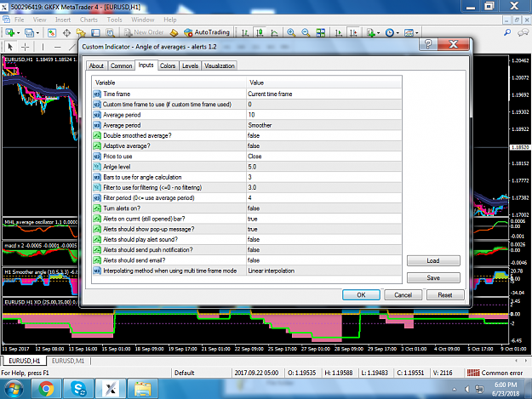Open Google Chrome from the taskbar

point(46,389)
